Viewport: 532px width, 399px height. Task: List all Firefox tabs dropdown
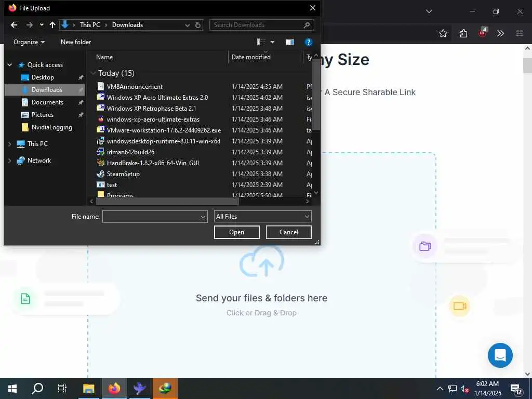click(x=429, y=11)
